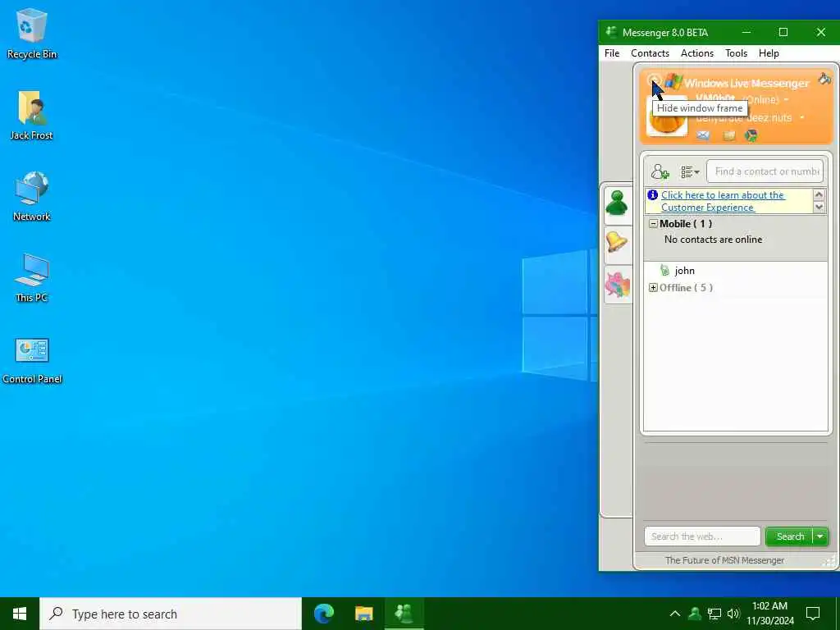Click the Messenger icon in the title bar
840x630 pixels.
611,32
